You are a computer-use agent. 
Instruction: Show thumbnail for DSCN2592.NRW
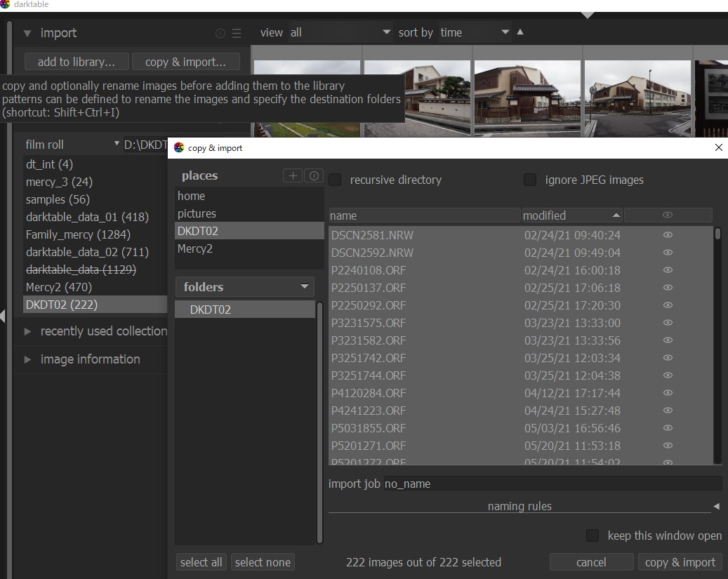[x=668, y=253]
